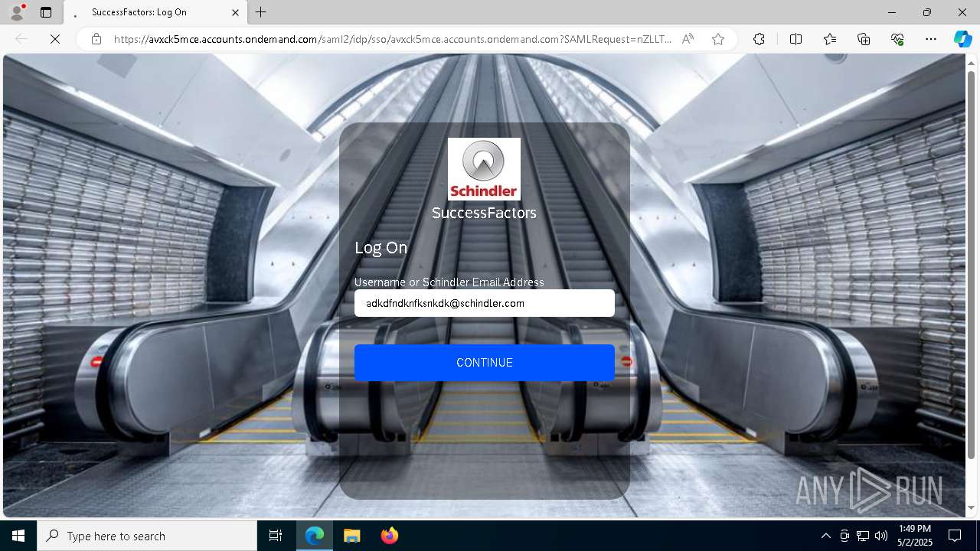The image size is (980, 551).
Task: Click scrollbar down arrow
Action: point(972,507)
